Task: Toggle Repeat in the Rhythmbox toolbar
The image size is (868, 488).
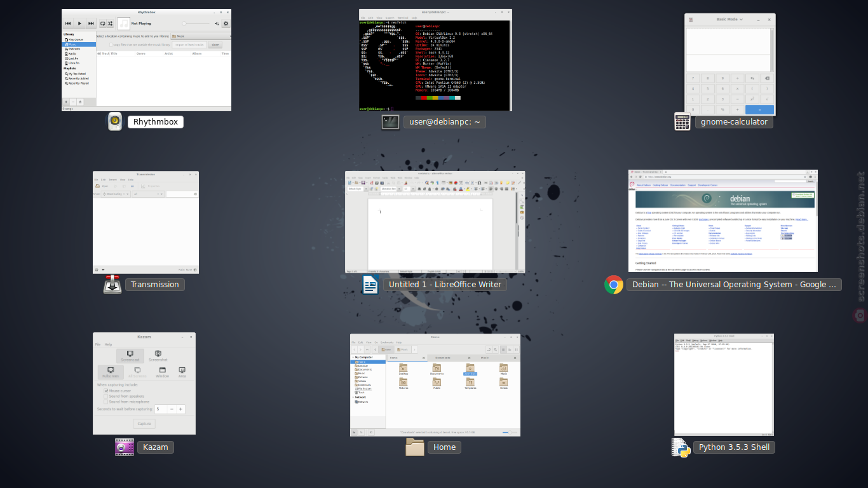Action: tap(103, 24)
